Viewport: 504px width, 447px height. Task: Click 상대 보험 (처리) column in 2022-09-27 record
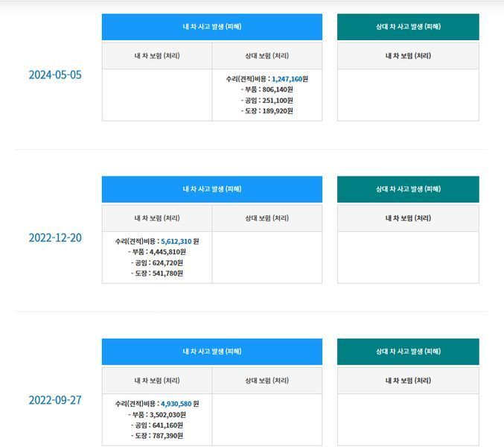[x=267, y=381]
